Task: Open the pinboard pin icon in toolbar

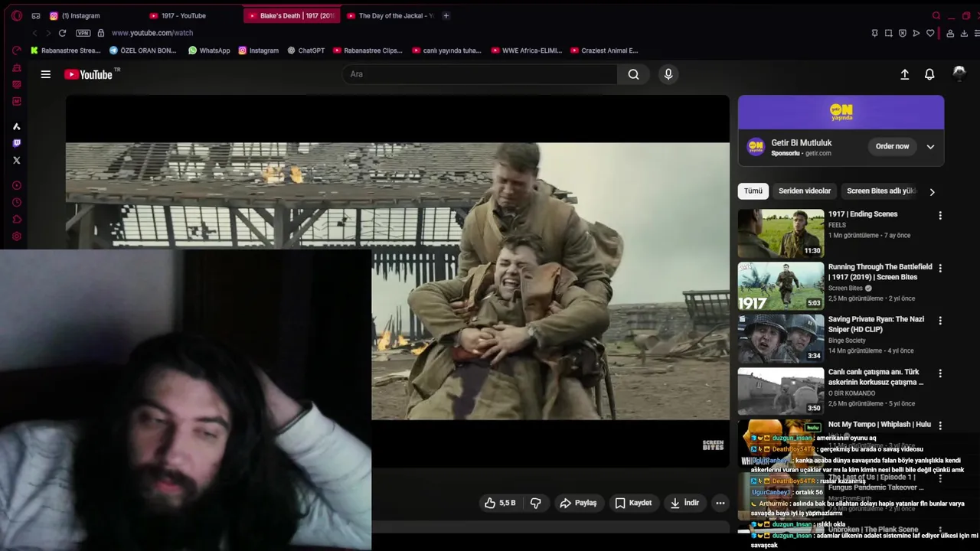Action: (x=874, y=33)
